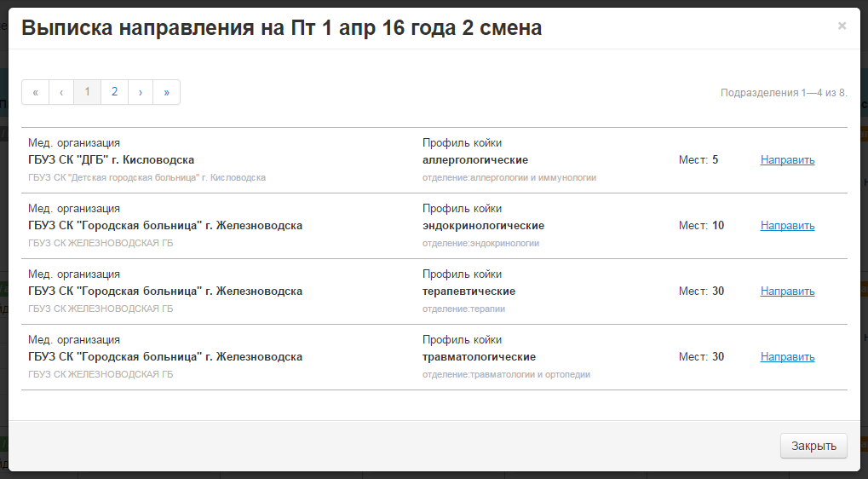Click the Мест: 5 value
868x479 pixels.
click(698, 160)
